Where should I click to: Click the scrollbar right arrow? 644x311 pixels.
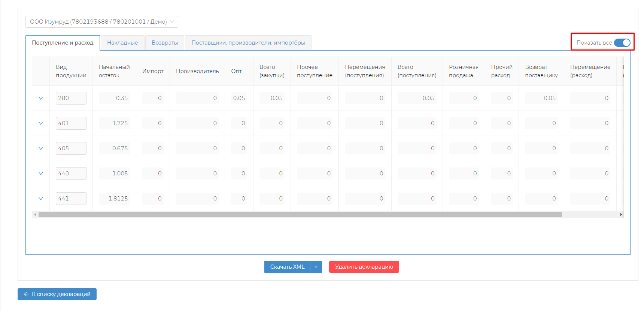pos(621,215)
